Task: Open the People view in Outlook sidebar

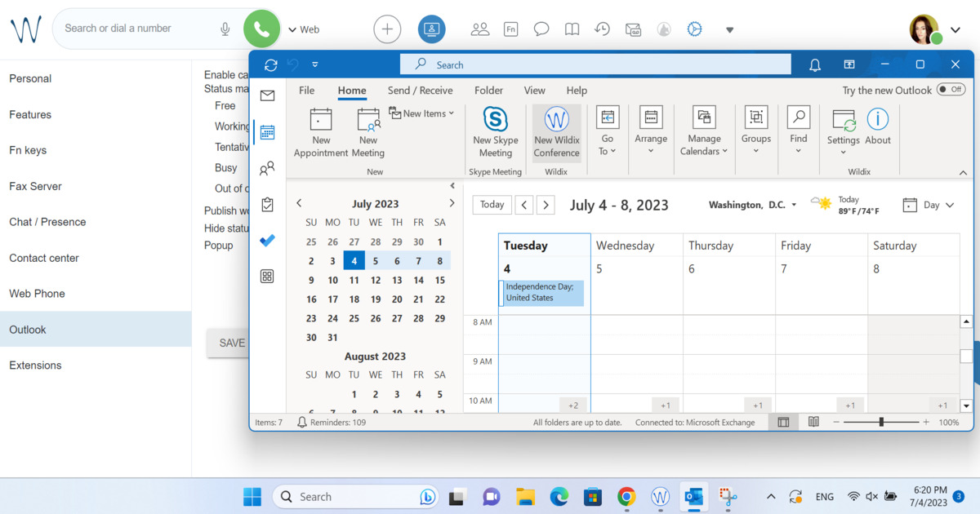Action: [x=267, y=169]
